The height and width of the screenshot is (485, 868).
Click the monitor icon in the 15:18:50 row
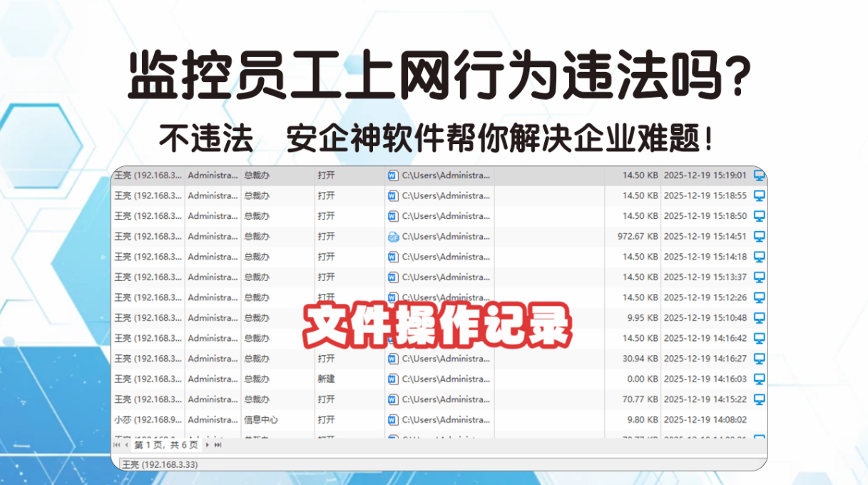point(759,215)
